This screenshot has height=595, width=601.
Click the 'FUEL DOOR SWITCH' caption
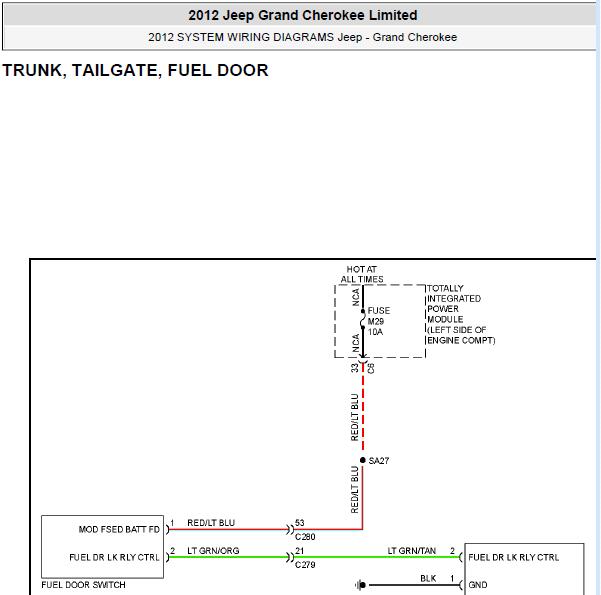83,585
